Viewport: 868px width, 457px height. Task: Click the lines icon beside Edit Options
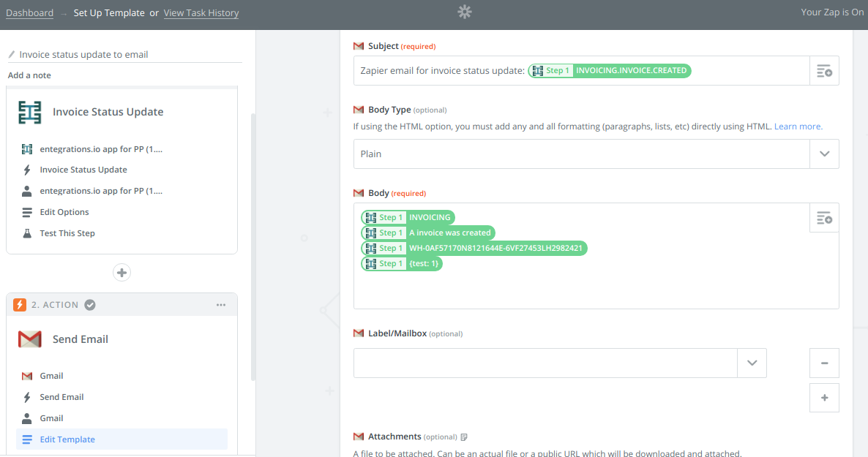26,213
